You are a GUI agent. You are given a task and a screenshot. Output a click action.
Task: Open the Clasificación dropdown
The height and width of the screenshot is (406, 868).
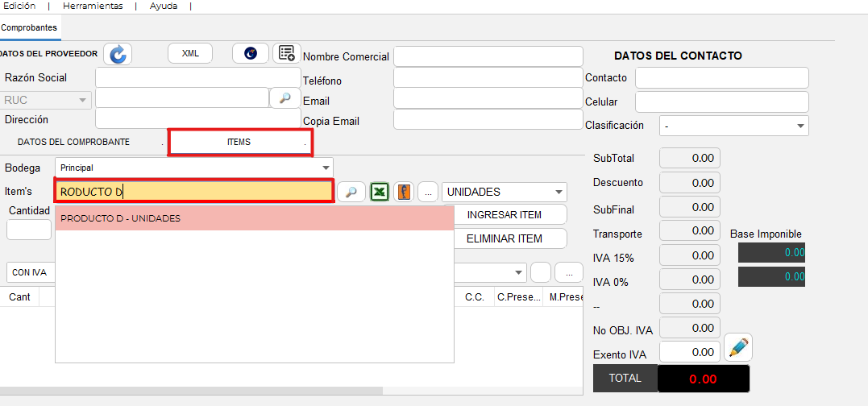coord(733,126)
